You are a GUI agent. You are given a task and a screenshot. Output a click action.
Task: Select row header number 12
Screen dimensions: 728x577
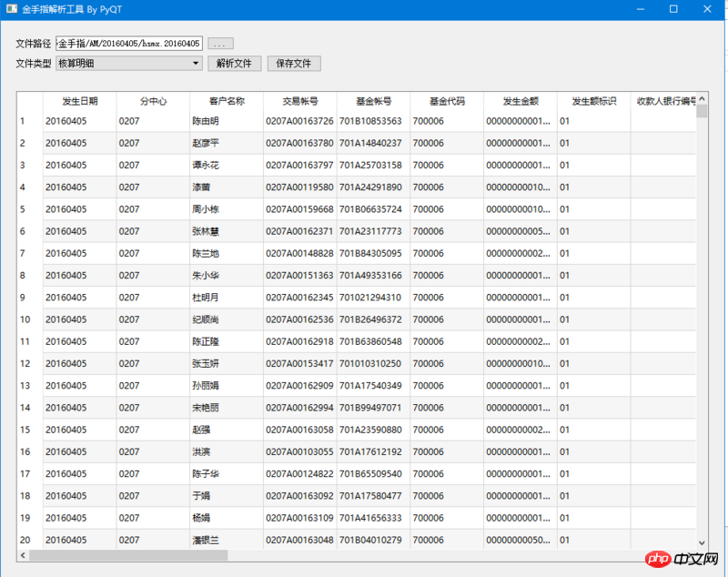click(x=29, y=364)
